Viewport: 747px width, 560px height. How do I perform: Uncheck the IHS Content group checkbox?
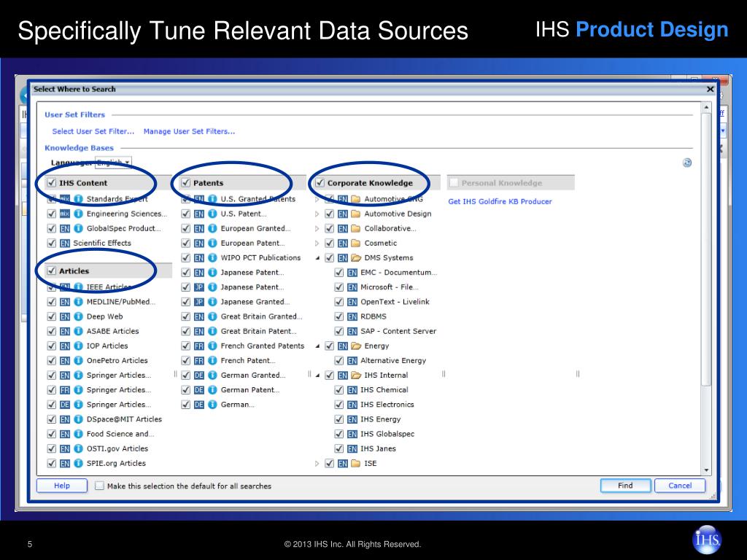pyautogui.click(x=52, y=183)
